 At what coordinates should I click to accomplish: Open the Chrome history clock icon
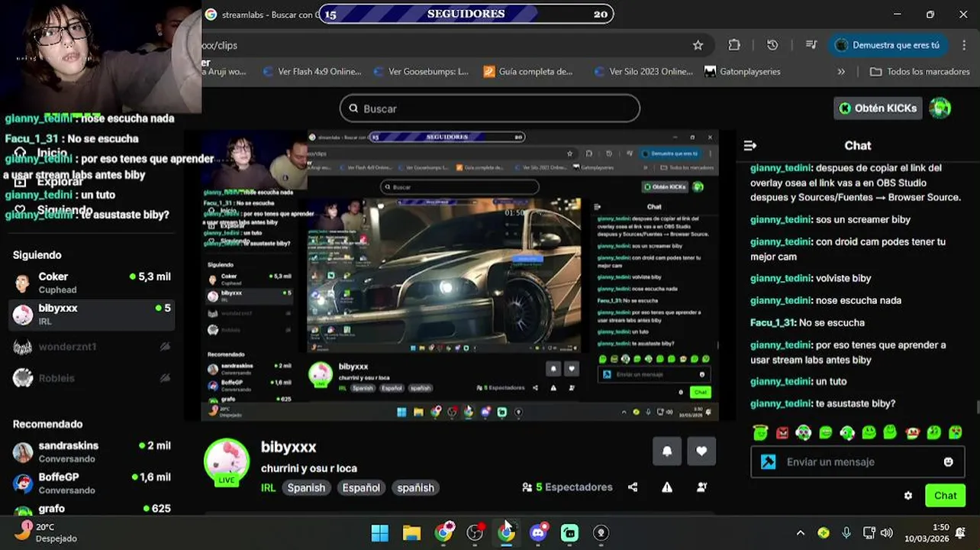click(x=772, y=45)
